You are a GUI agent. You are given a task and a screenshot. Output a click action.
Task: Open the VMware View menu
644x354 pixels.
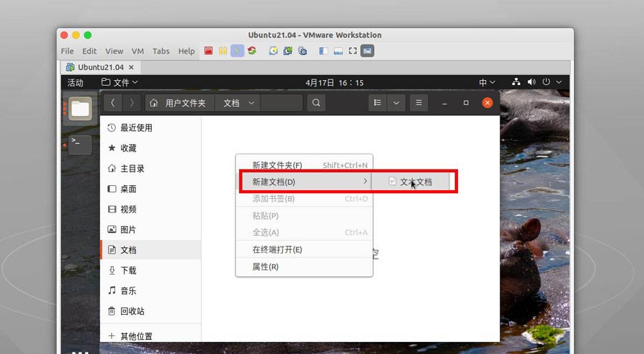click(114, 51)
